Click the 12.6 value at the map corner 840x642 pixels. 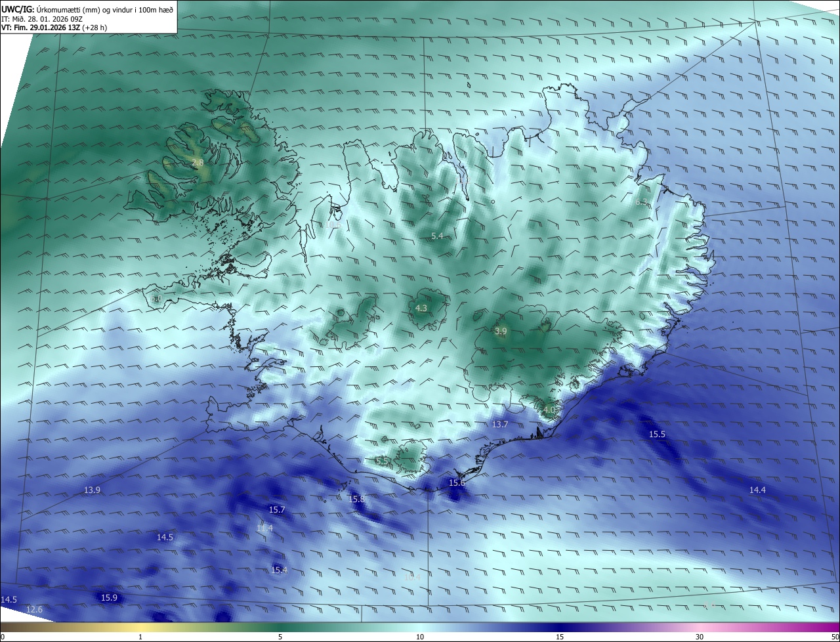click(x=34, y=610)
